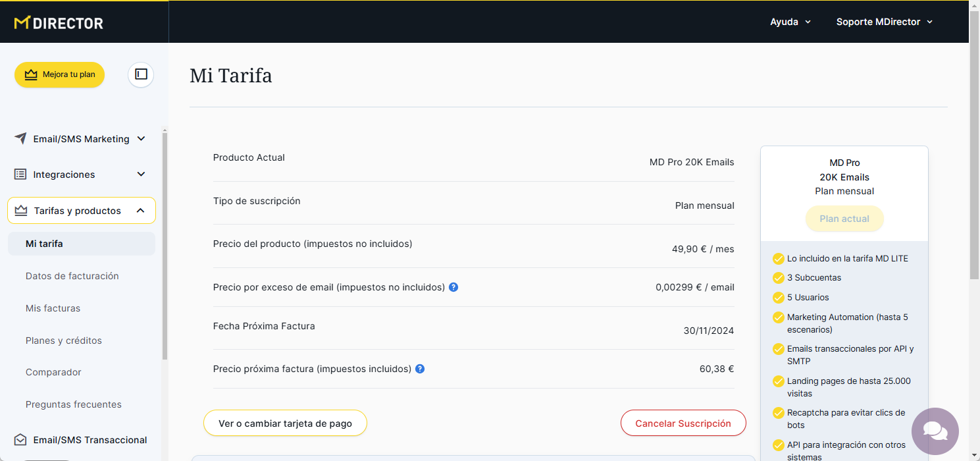Click the Integraciones list icon
This screenshot has height=461, width=980.
[x=20, y=175]
